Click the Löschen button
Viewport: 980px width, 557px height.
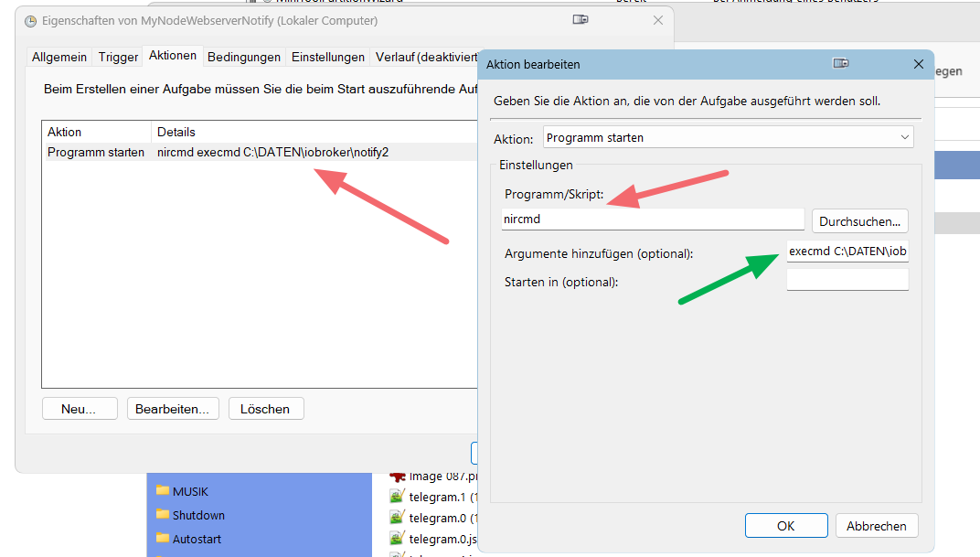(x=266, y=409)
